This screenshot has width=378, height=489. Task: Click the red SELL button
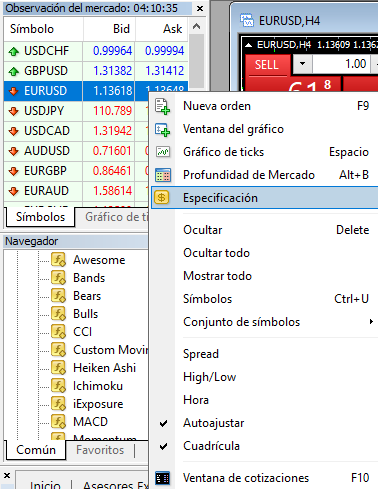point(267,65)
